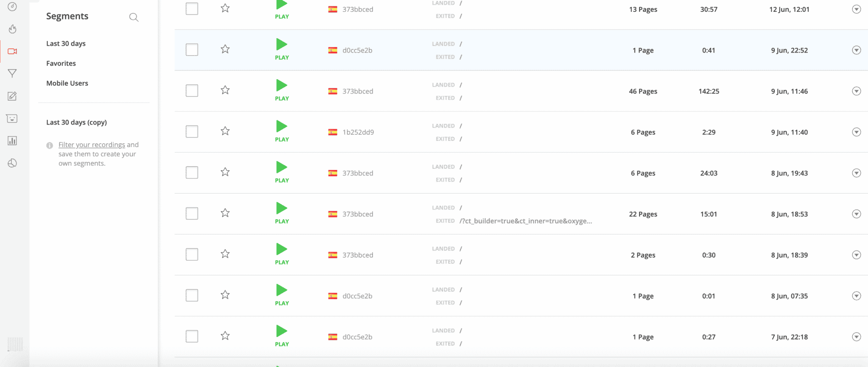Follow the "Filter your recordings" link
Screen dimensions: 868x367
(x=92, y=145)
